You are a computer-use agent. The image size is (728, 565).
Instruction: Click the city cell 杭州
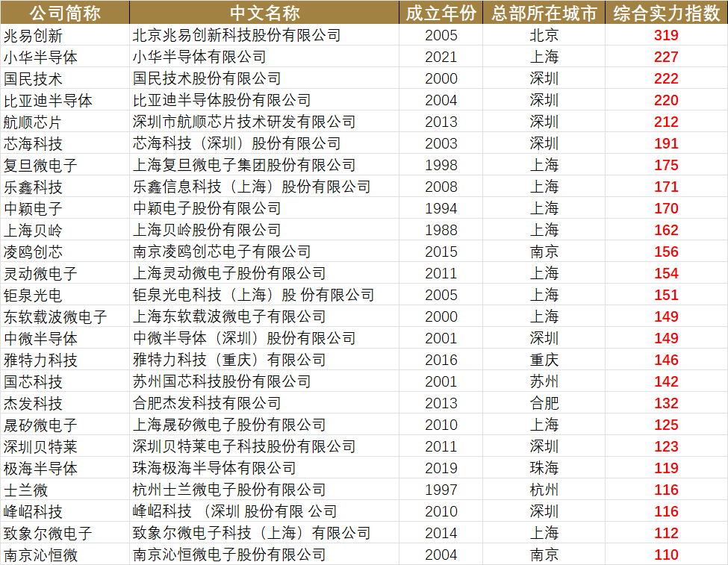(544, 490)
